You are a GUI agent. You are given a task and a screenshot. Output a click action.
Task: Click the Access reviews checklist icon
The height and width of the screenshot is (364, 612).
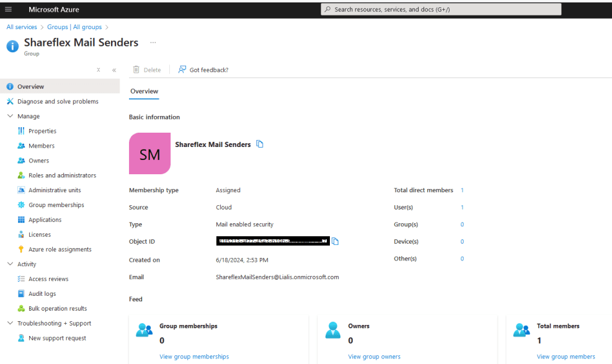coord(21,279)
